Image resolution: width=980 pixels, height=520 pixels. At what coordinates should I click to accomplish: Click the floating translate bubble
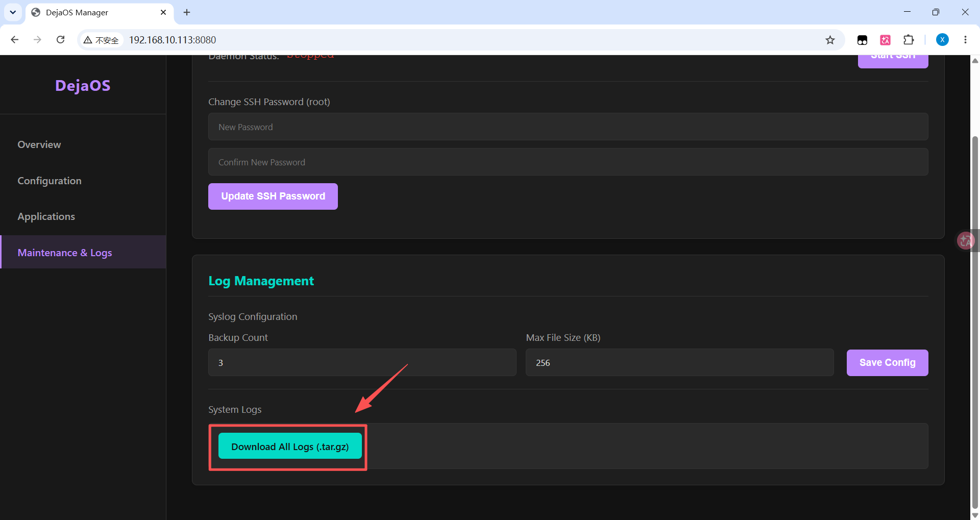(x=966, y=240)
